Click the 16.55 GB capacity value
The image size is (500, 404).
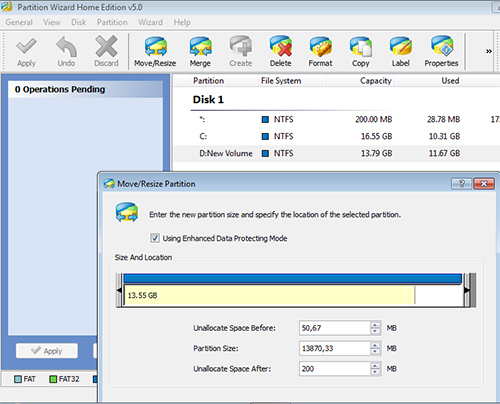377,136
